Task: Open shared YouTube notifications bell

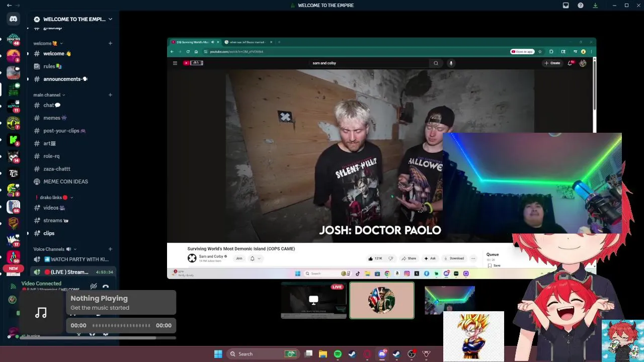Action: pyautogui.click(x=570, y=63)
